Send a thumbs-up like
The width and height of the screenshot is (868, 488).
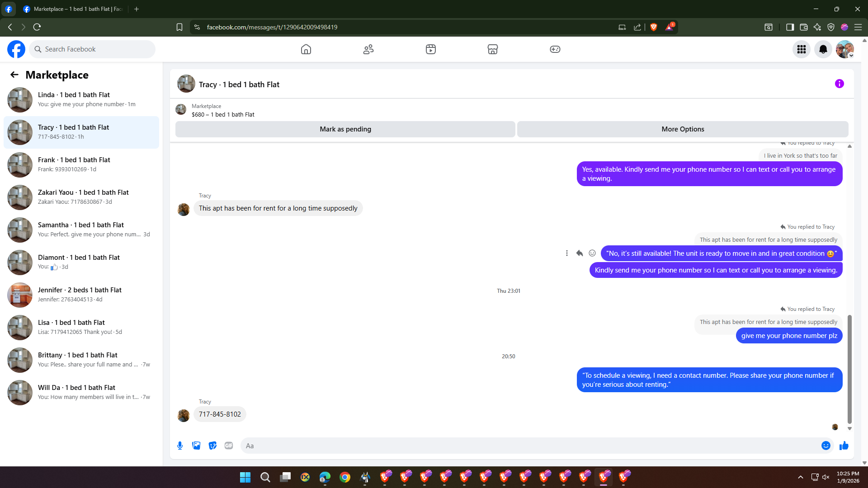point(844,446)
